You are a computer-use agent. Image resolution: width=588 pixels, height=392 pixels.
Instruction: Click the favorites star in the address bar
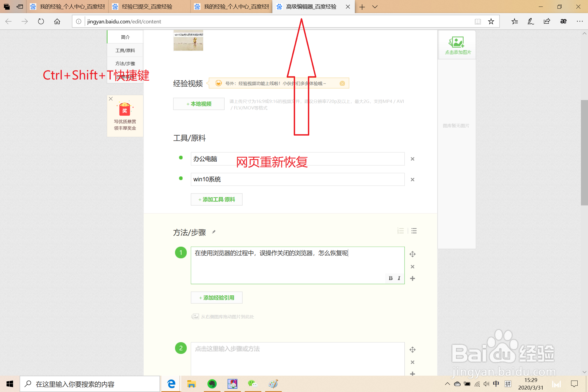tap(491, 21)
